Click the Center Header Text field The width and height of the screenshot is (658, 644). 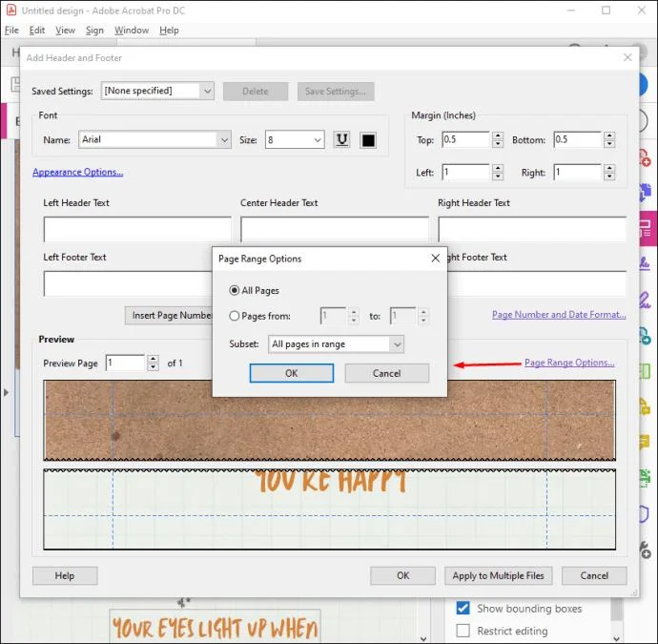[335, 229]
